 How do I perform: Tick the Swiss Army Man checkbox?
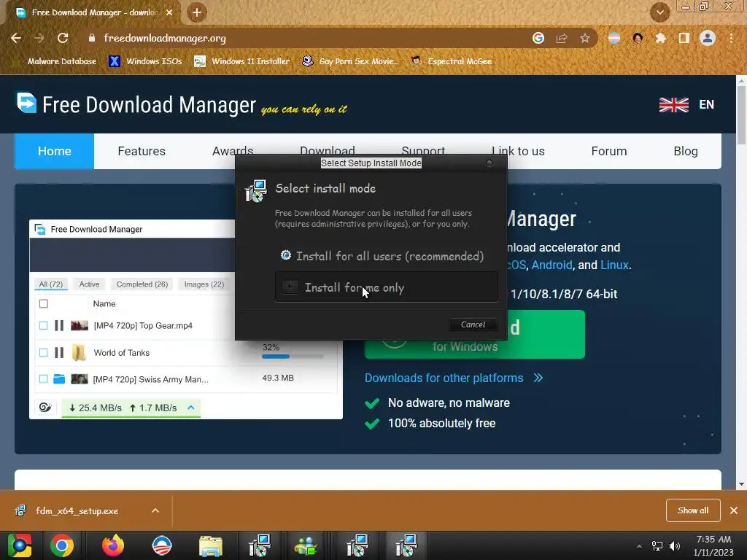pyautogui.click(x=43, y=379)
